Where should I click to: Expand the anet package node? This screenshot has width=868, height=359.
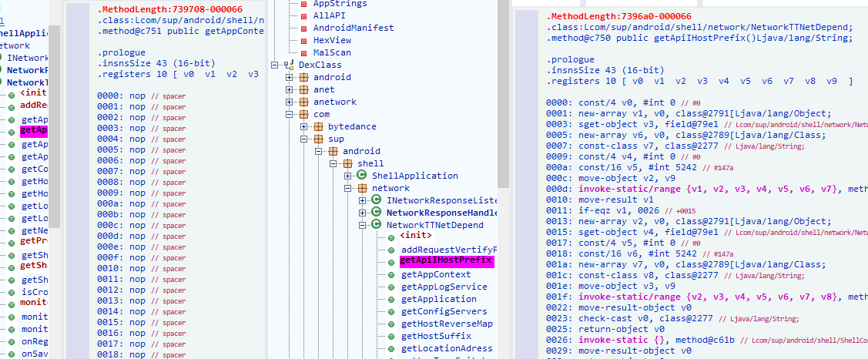[x=289, y=89]
